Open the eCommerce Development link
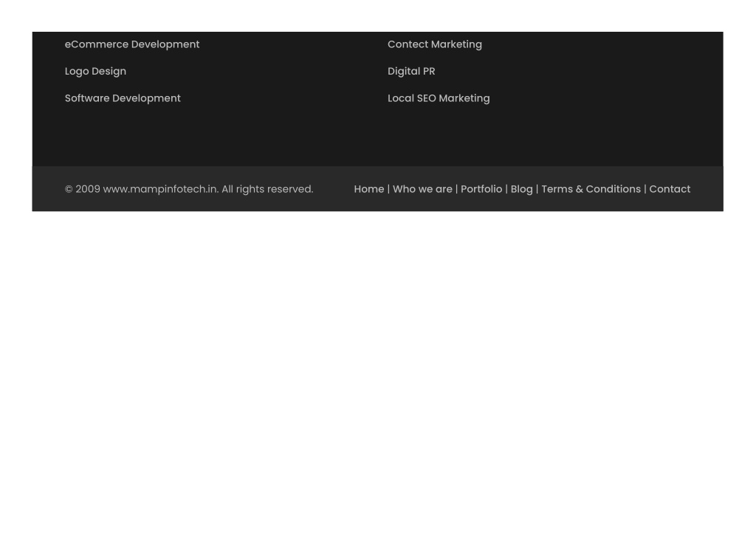Image resolution: width=756 pixels, height=534 pixels. [x=132, y=44]
